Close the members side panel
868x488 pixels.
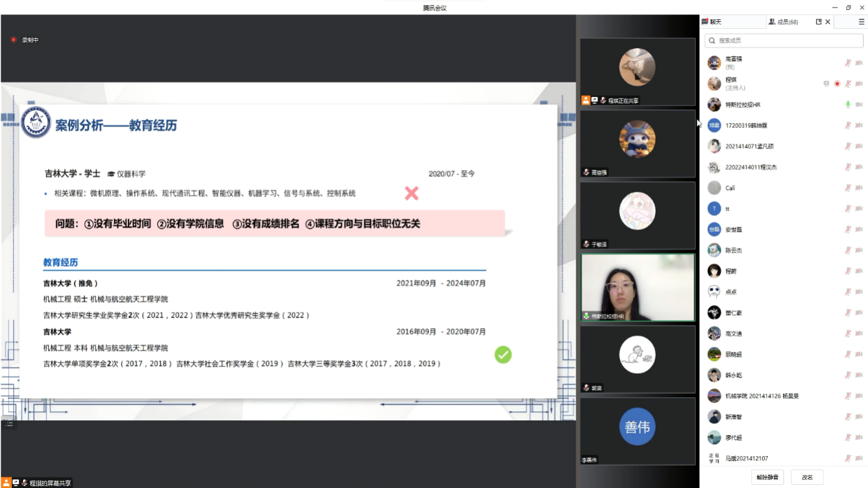(827, 22)
